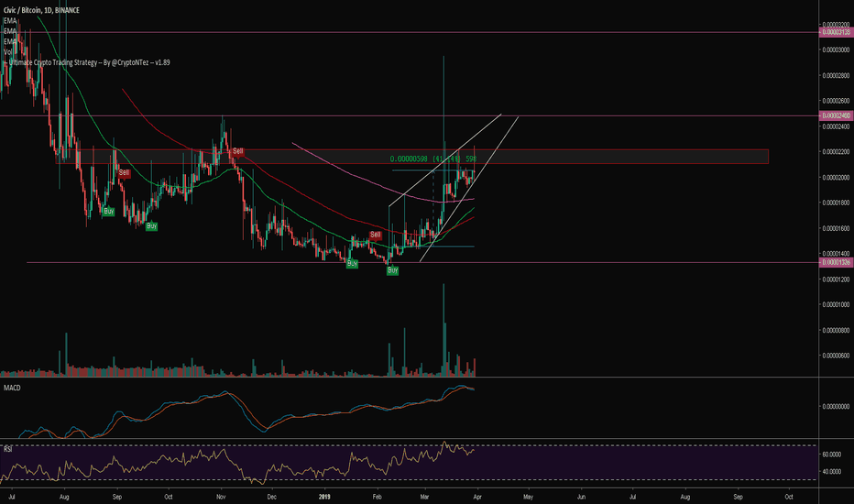854x504 pixels.
Task: Click the Nov label on time axis
Action: 221,497
